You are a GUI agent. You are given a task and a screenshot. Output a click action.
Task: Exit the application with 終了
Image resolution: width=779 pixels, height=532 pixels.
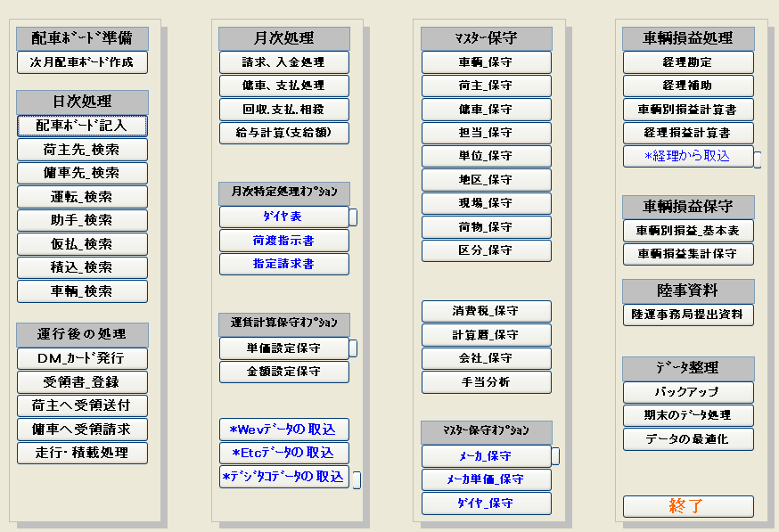click(688, 506)
